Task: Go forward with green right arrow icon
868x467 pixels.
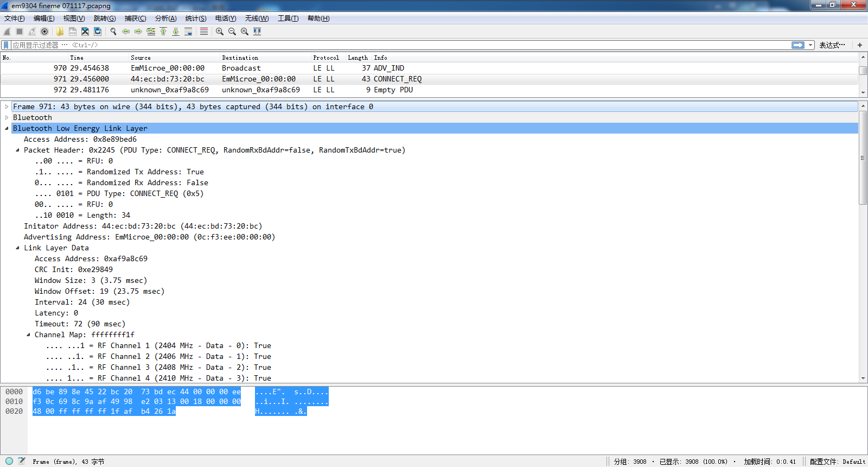Action: tap(138, 31)
